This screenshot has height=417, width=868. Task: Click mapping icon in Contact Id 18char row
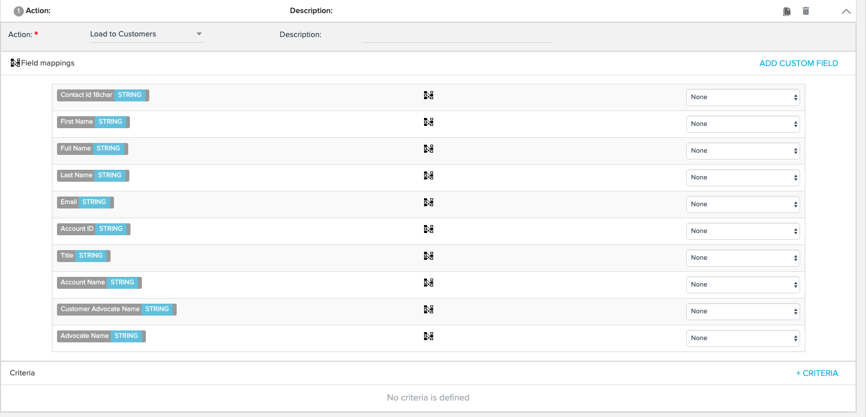[x=429, y=95]
